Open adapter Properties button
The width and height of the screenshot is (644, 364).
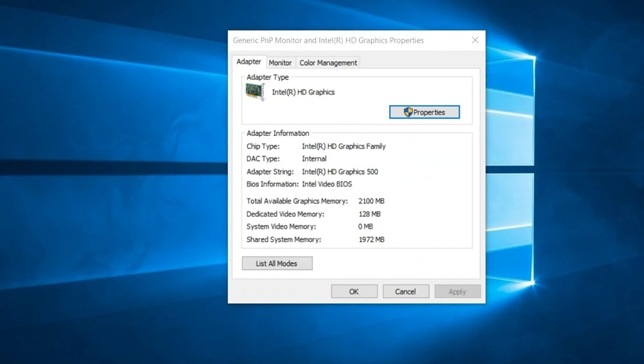click(x=424, y=112)
